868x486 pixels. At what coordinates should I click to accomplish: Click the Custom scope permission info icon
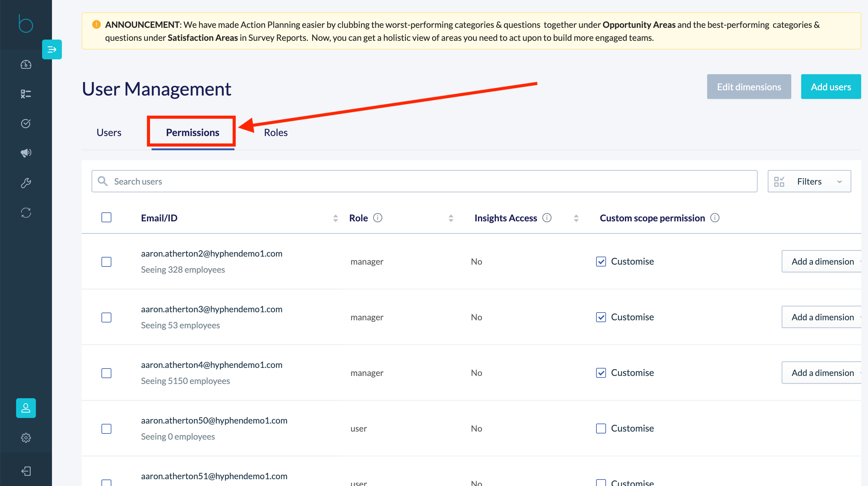click(x=715, y=218)
